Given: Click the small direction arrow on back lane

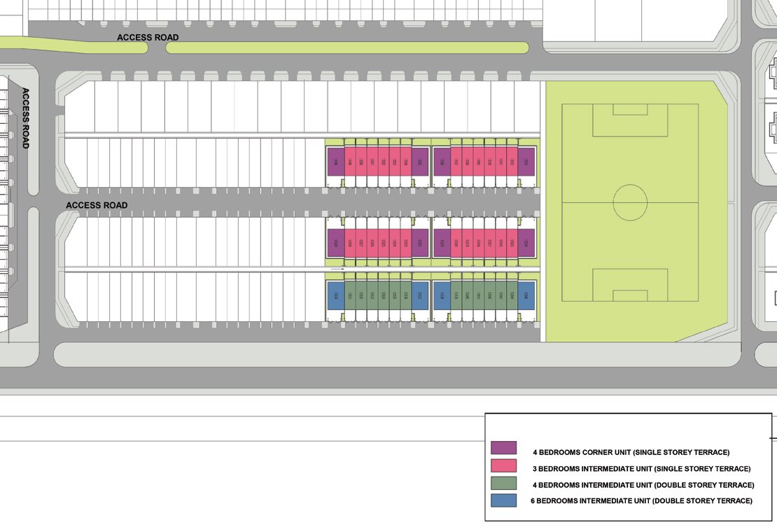Looking at the screenshot, I should pos(338,269).
